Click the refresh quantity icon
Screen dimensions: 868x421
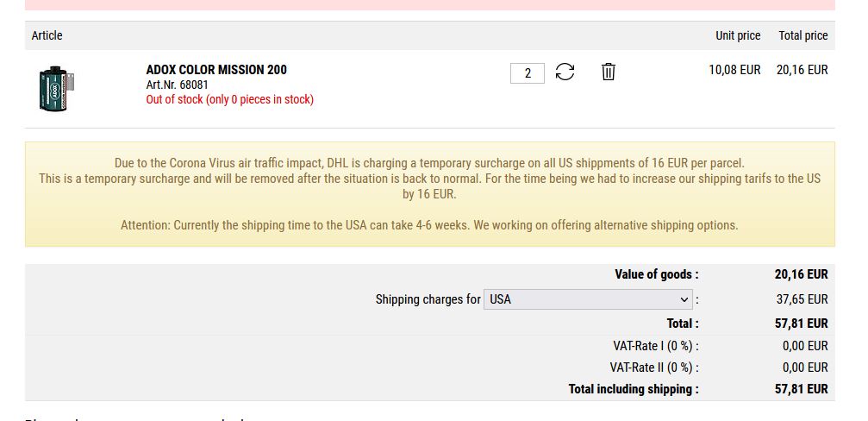(x=565, y=72)
